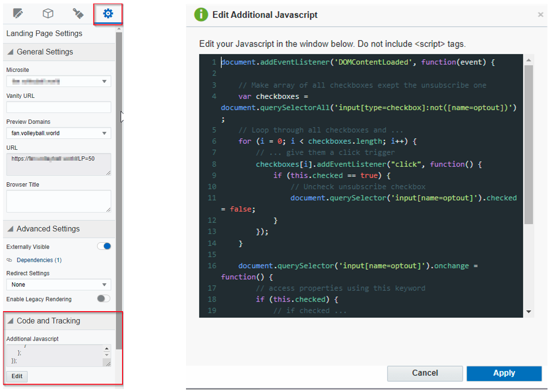
Task: Collapse the Advanced Settings section
Action: 10,229
